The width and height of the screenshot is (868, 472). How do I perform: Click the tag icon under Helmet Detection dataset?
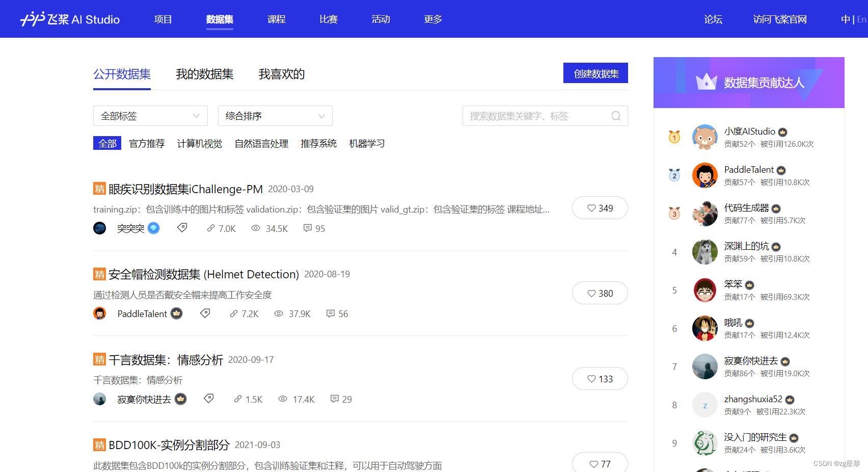point(205,313)
